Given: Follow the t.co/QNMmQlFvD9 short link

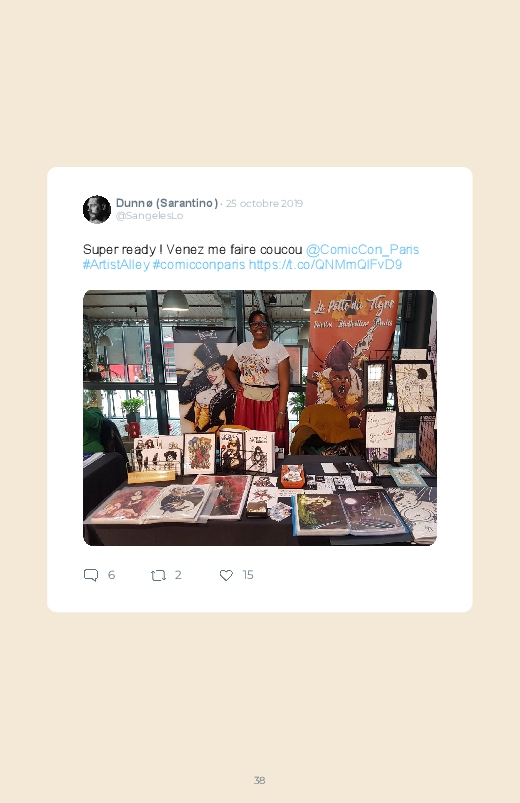Looking at the screenshot, I should click(x=325, y=264).
